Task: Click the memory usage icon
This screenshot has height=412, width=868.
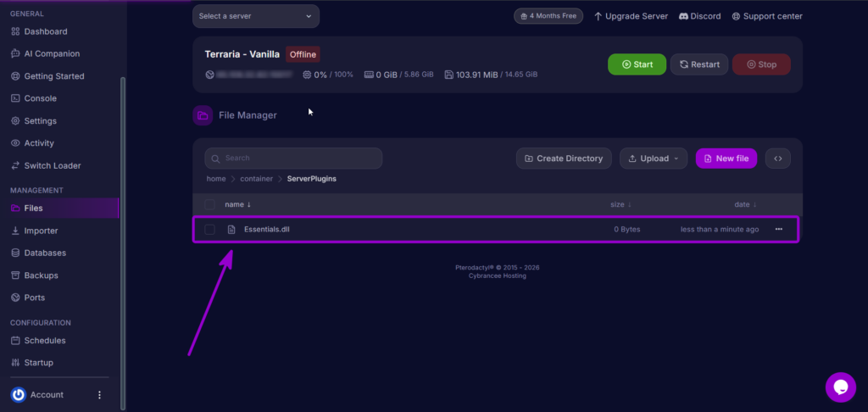Action: (369, 75)
